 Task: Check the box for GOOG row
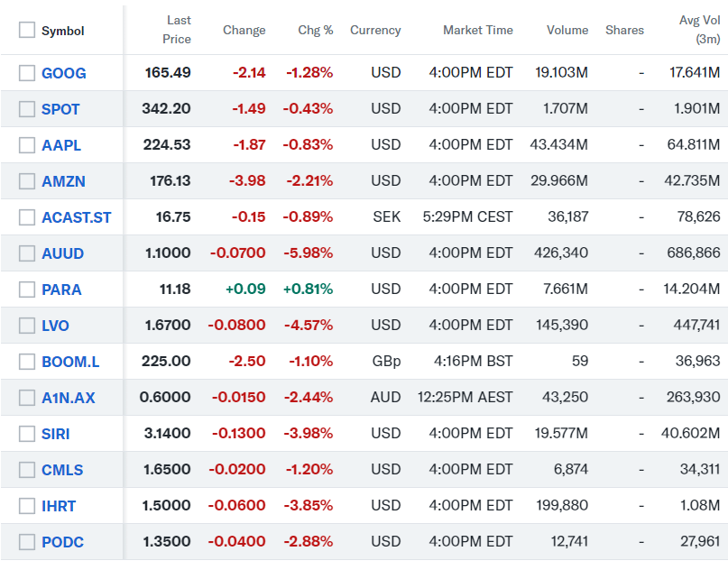[27, 73]
